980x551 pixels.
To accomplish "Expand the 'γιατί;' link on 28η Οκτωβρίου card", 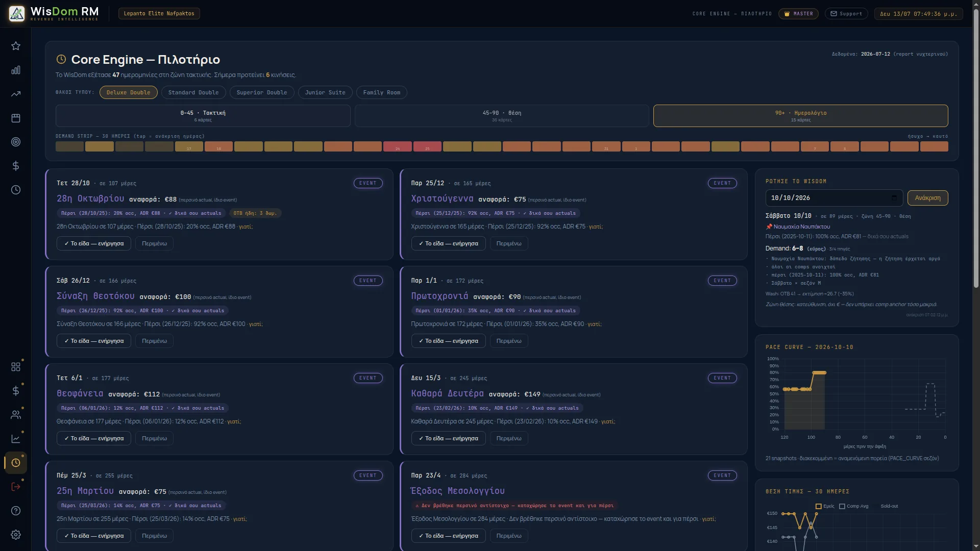I will 246,227.
